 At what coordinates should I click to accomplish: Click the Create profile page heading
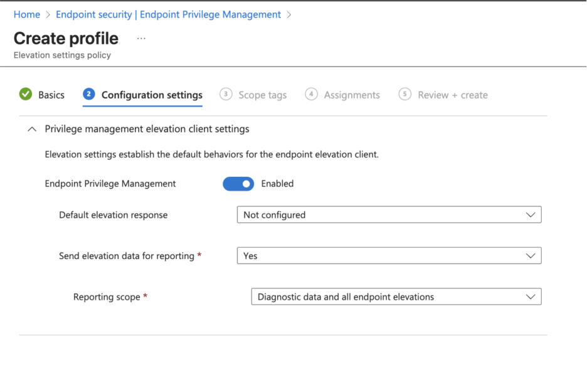tap(66, 39)
